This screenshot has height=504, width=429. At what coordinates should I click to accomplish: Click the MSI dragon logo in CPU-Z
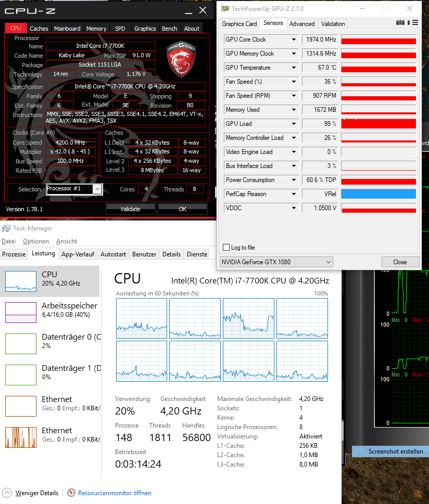[181, 59]
